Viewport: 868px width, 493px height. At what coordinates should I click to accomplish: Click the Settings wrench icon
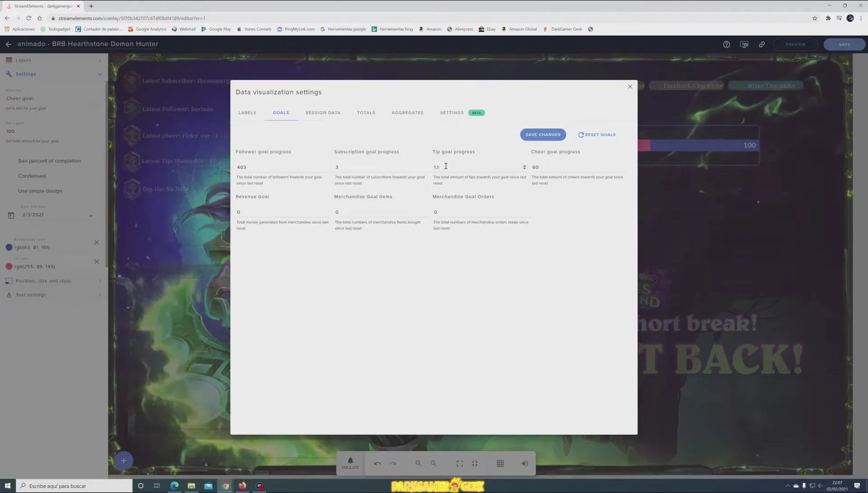9,74
